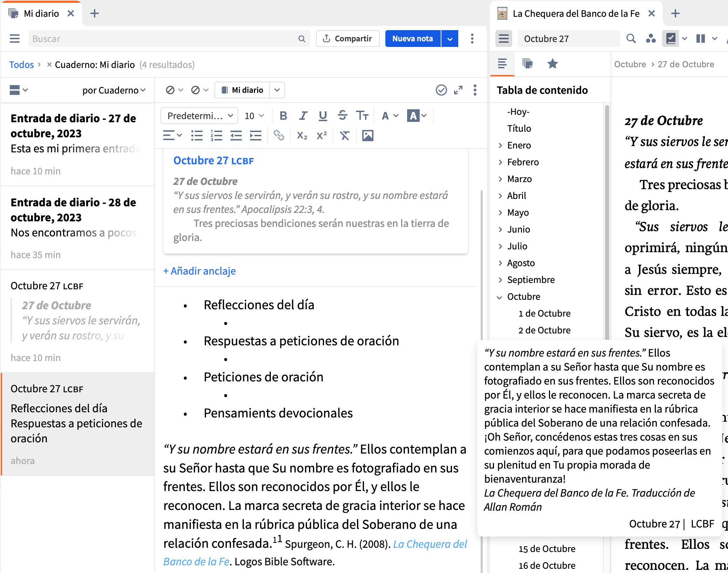Open the paragraph alignment dropdown

click(x=172, y=136)
